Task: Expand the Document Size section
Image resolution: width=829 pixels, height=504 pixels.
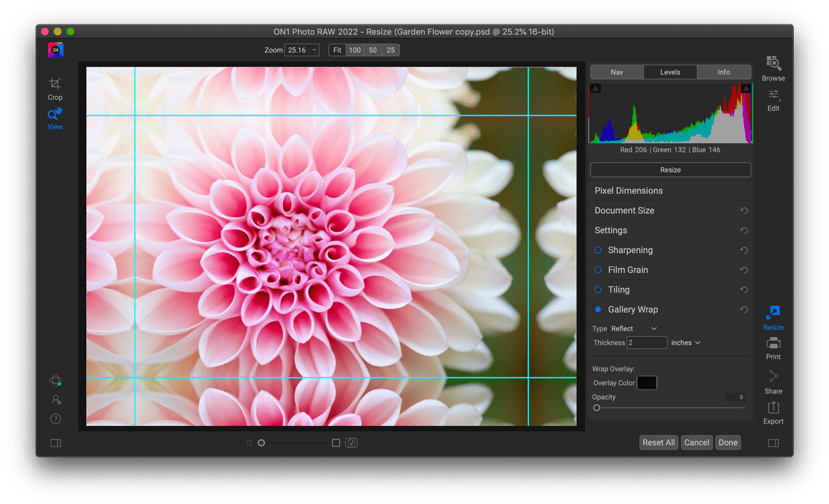Action: point(624,210)
